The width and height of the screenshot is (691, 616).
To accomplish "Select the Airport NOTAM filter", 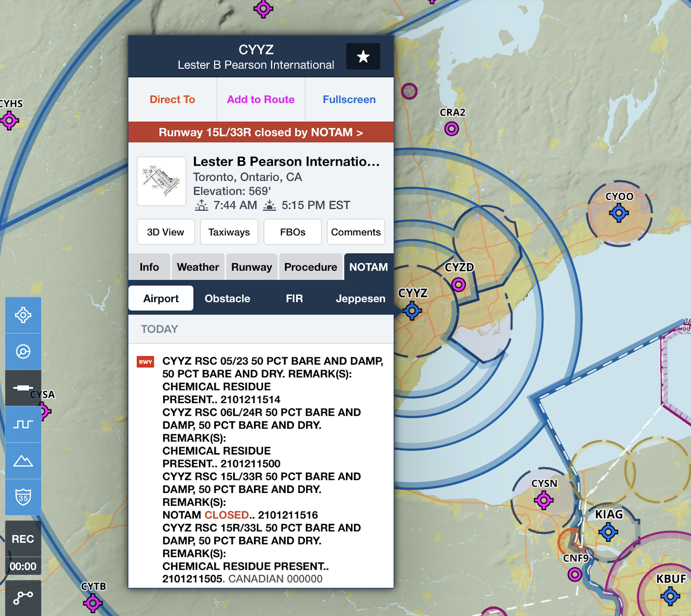I will pos(161,298).
